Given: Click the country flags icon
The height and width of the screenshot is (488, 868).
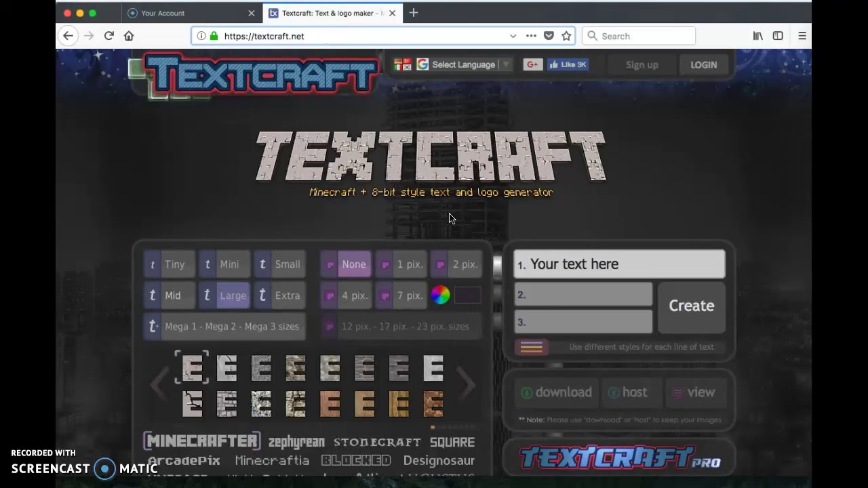Looking at the screenshot, I should coord(403,64).
